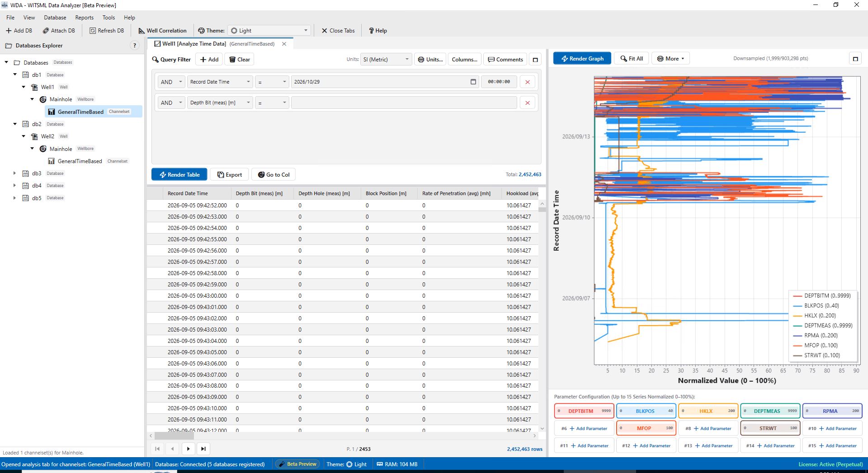Open the Well Correlation tool
868x473 pixels.
tap(162, 31)
